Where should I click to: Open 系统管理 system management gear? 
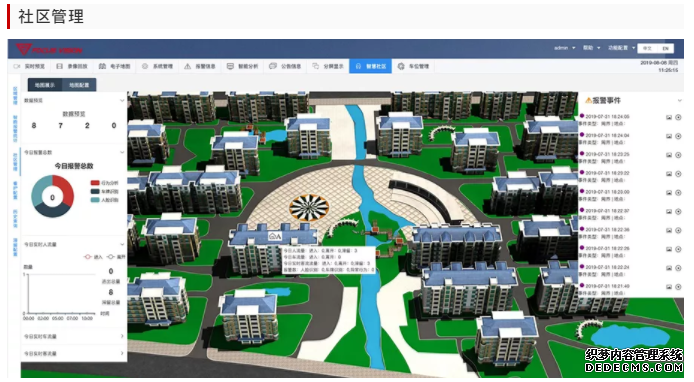coord(145,66)
